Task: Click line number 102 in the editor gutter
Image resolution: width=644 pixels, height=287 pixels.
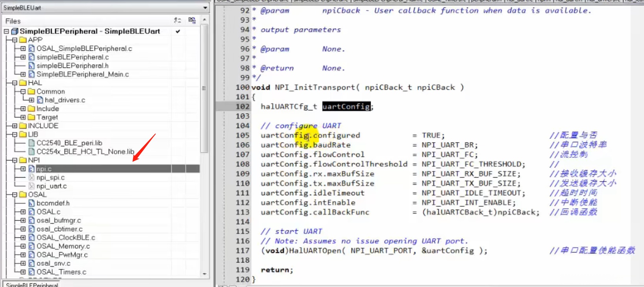Action: coord(243,107)
